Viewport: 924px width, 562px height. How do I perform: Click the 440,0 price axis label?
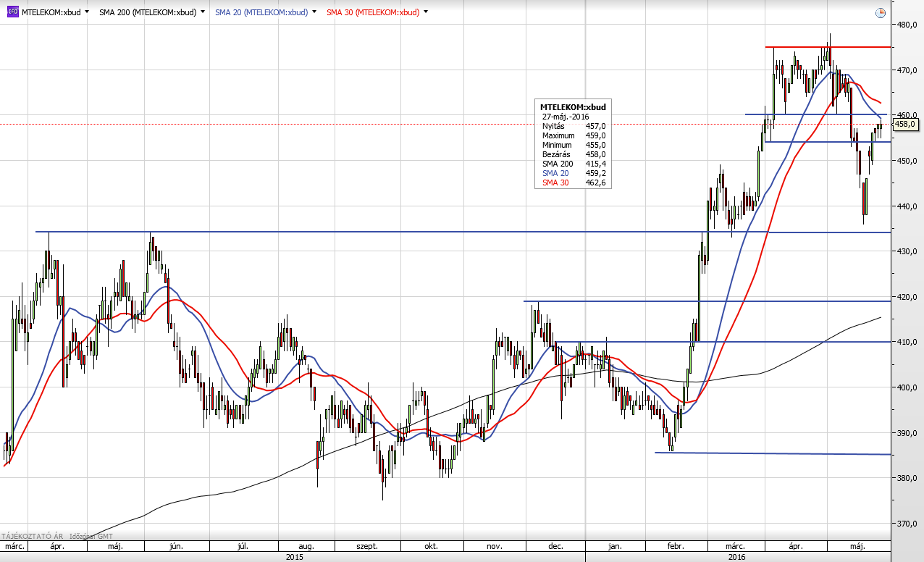coord(907,206)
